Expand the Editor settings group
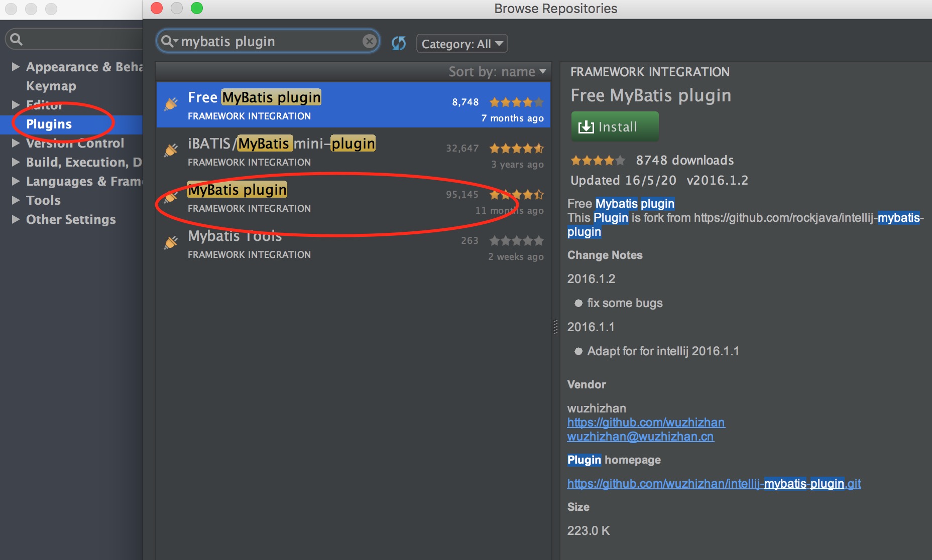932x560 pixels. coord(16,104)
